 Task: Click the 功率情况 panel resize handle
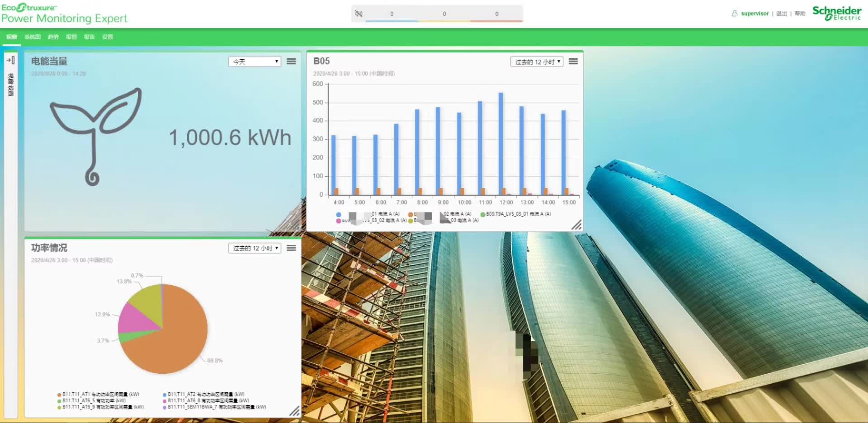[294, 411]
